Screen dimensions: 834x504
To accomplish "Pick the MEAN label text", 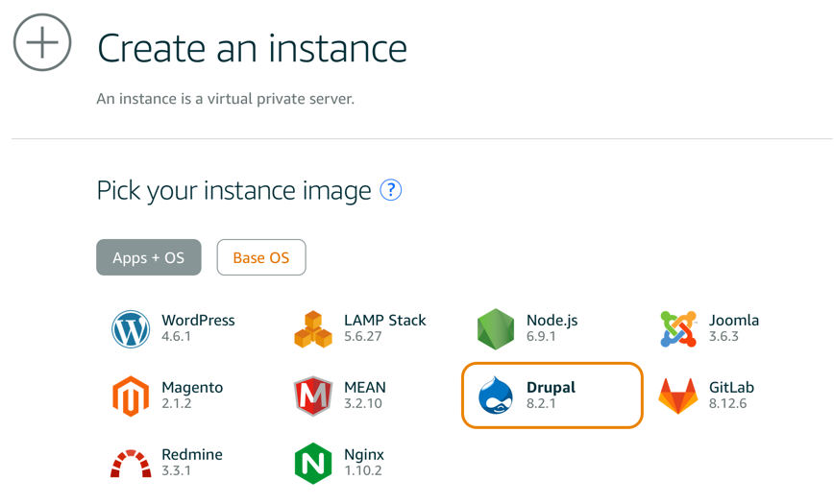I will 365,387.
